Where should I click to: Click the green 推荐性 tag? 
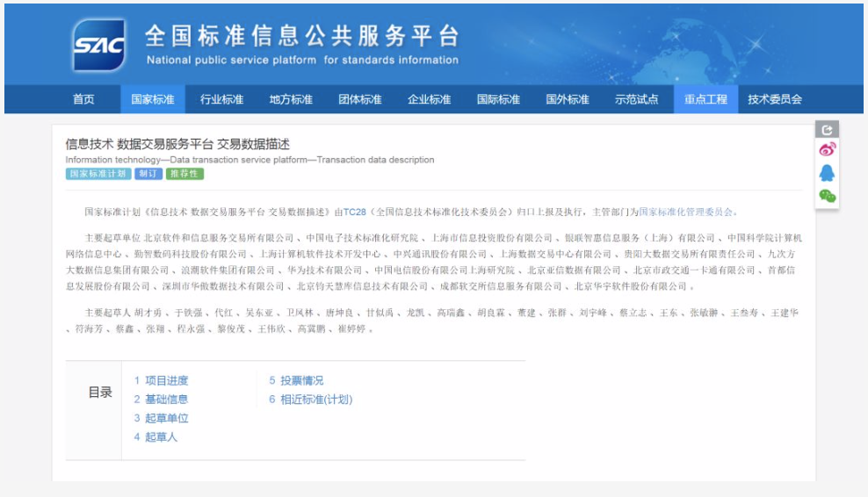184,174
